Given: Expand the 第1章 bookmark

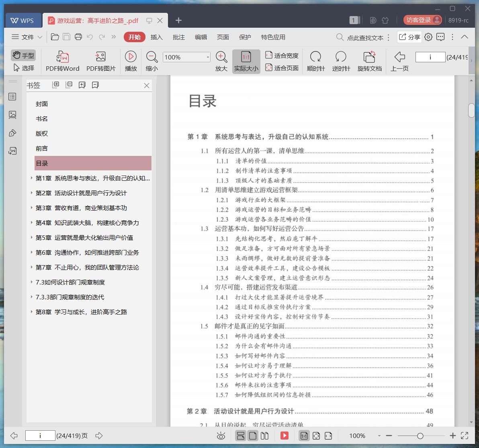Looking at the screenshot, I should (x=31, y=178).
